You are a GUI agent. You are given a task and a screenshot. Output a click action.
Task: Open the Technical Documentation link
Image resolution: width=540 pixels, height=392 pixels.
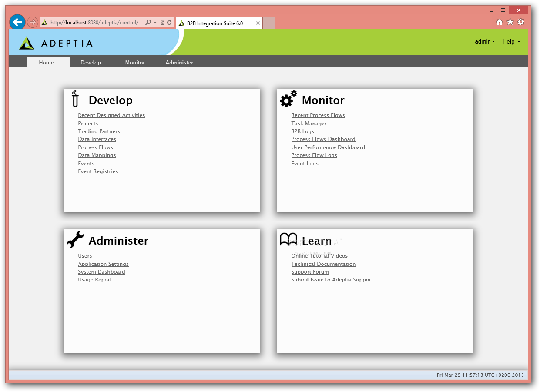(323, 264)
